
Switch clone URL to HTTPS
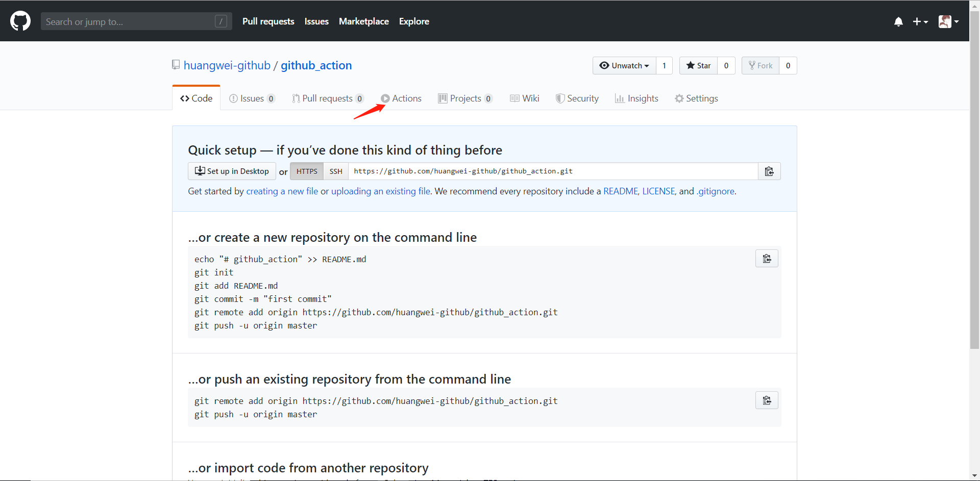306,171
